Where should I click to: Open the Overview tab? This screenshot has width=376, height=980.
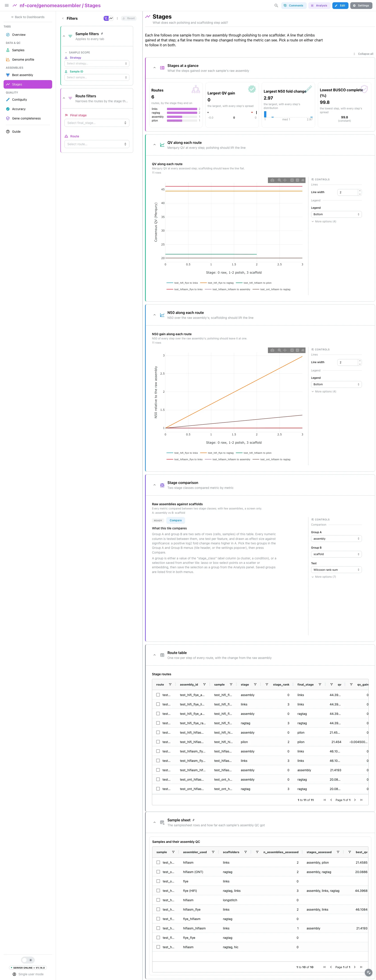click(x=28, y=35)
